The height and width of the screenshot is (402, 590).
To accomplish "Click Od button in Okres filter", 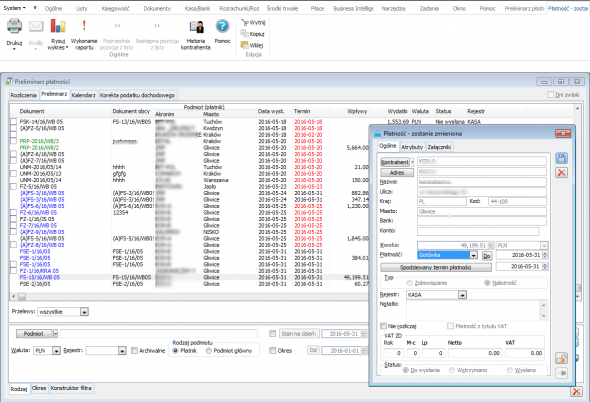I will (x=313, y=350).
